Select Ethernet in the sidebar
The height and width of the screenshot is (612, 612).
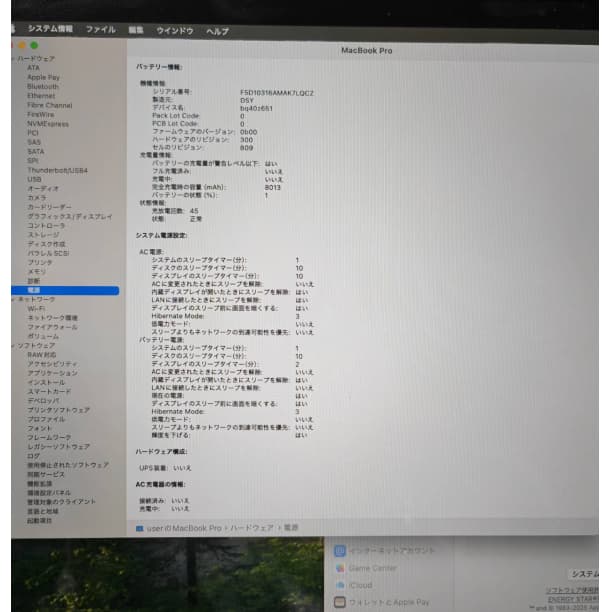pos(41,96)
